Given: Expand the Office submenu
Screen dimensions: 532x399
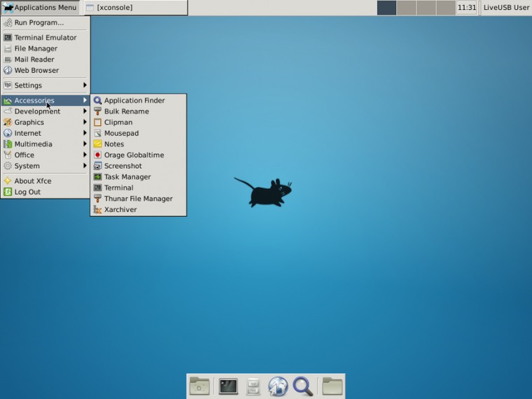Looking at the screenshot, I should 45,155.
